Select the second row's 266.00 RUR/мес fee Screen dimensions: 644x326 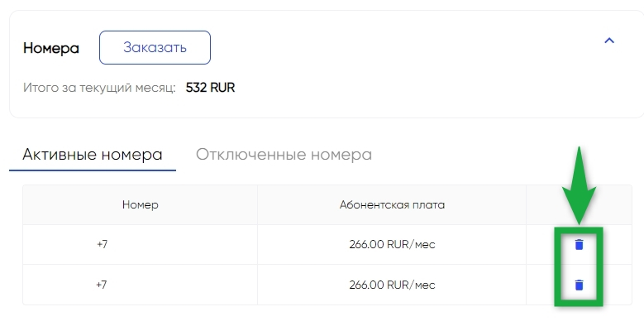click(392, 285)
